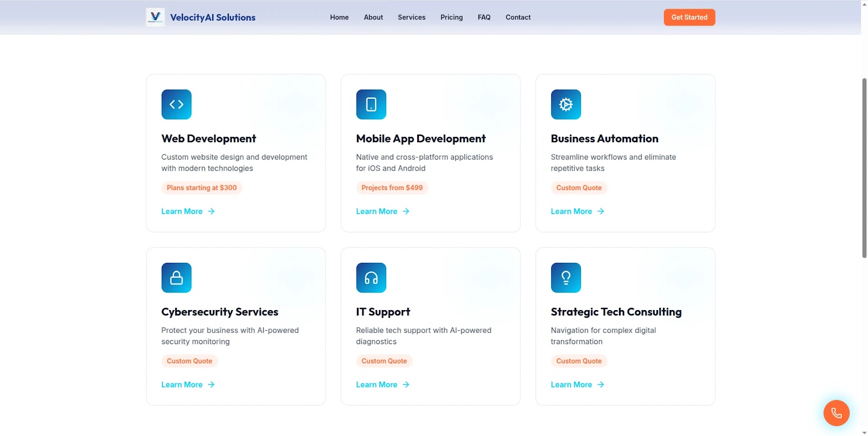Screen dimensions: 868x436
Task: Click the scrollbar up arrow
Action: point(864,4)
